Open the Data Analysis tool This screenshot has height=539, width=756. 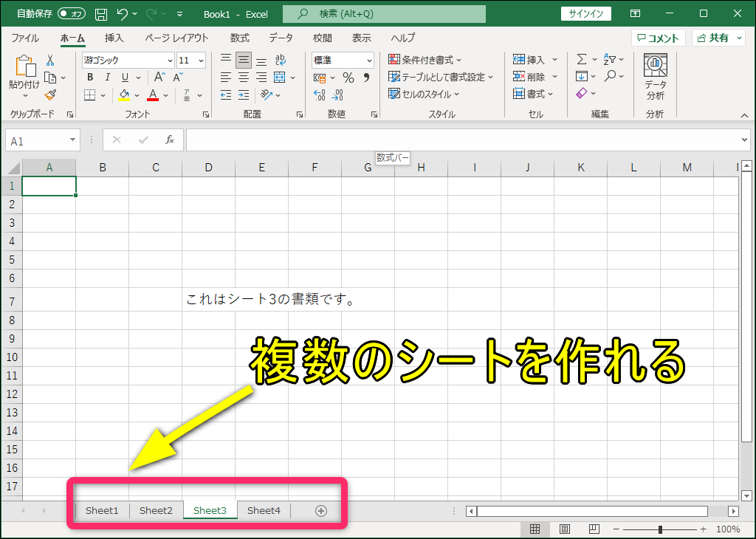click(656, 77)
